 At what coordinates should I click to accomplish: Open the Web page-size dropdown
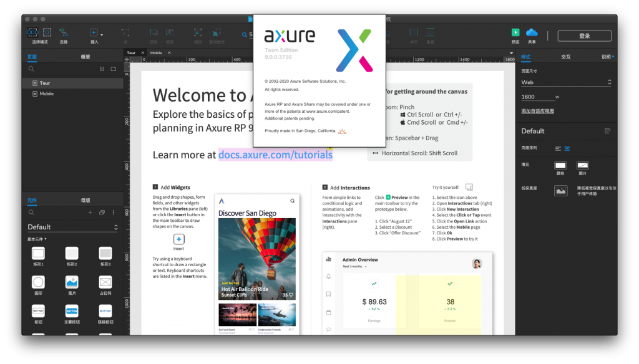[x=567, y=82]
